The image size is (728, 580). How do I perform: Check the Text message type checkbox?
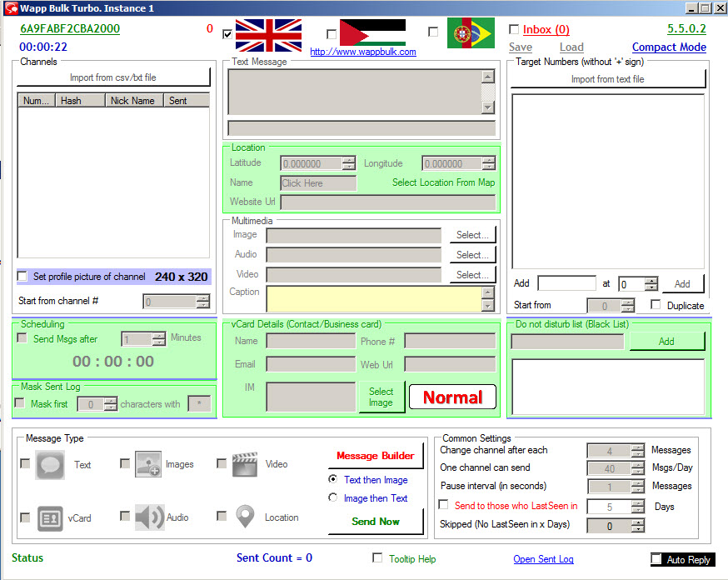(x=25, y=463)
